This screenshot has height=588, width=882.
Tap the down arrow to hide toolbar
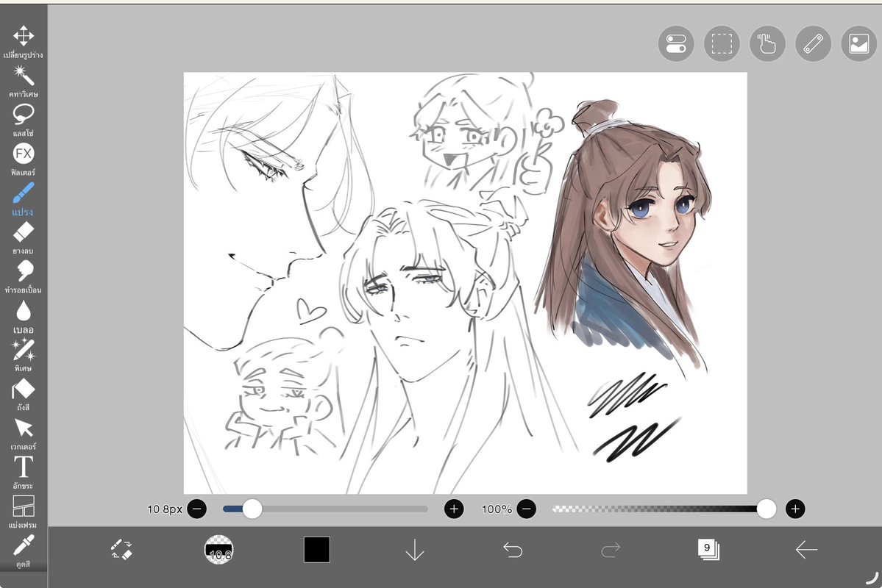[x=415, y=549]
